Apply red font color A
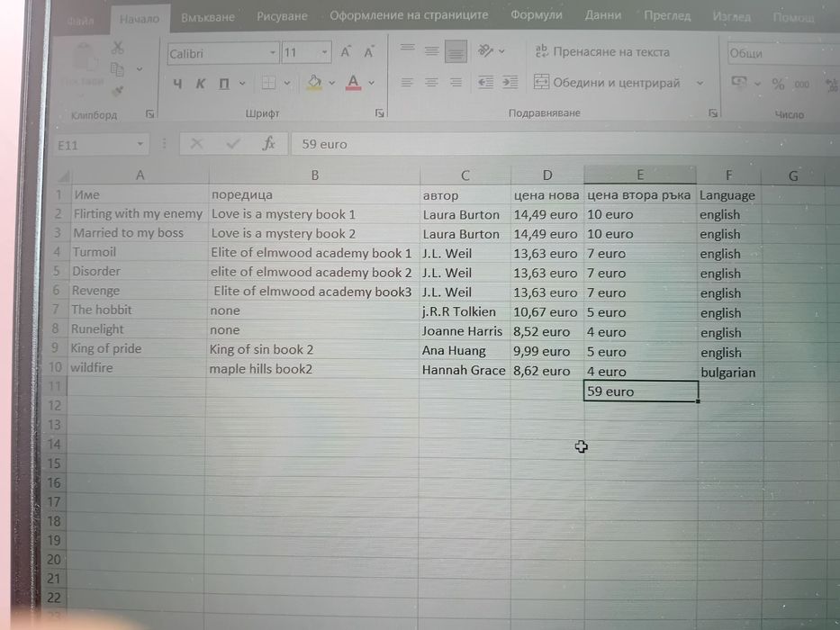 tap(353, 83)
